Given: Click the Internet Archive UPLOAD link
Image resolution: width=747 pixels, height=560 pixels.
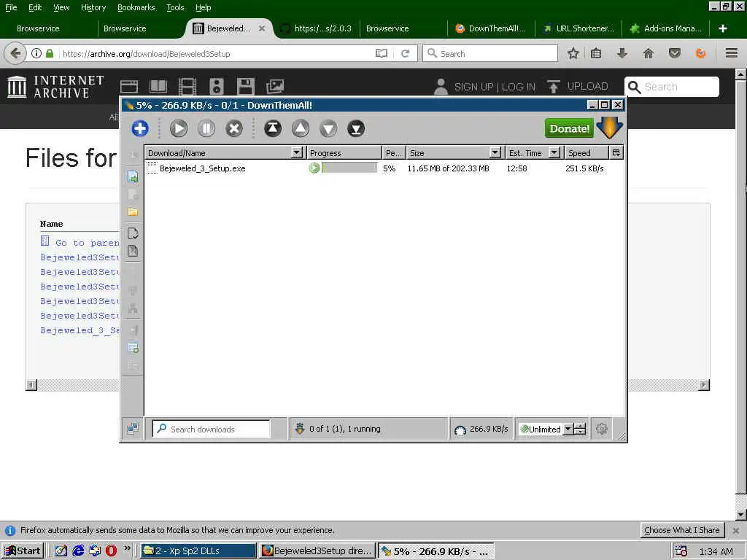Looking at the screenshot, I should (x=578, y=87).
